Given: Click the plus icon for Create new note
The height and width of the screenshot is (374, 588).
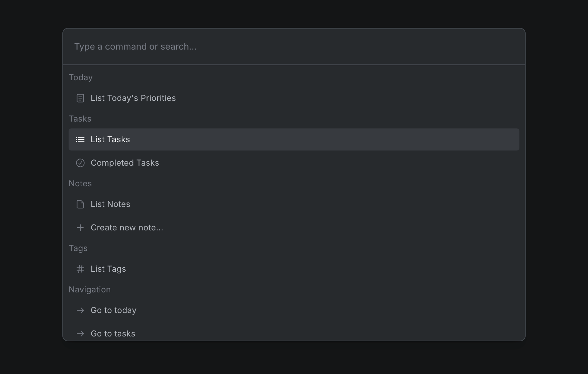Looking at the screenshot, I should 80,228.
